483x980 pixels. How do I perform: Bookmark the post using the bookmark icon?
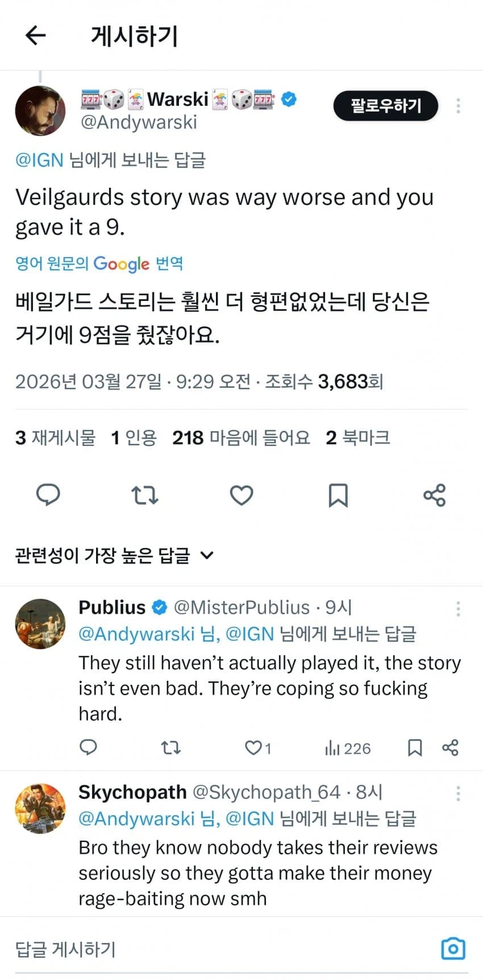[338, 495]
